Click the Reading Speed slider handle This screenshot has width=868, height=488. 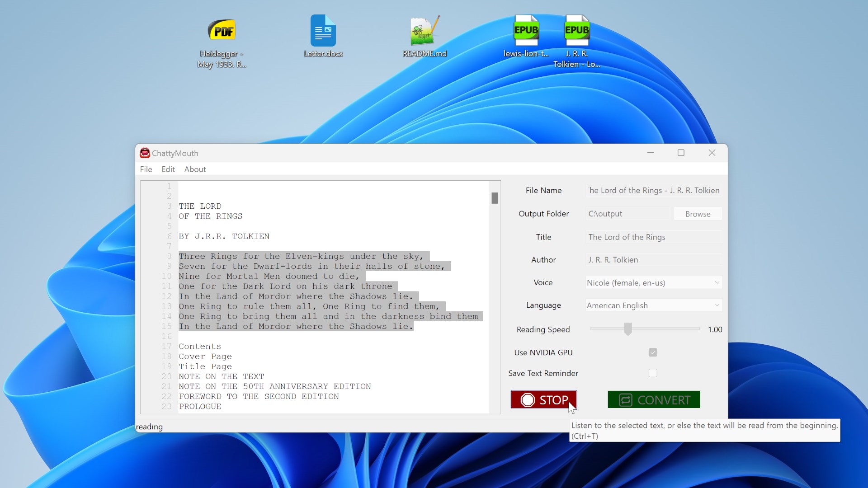(628, 328)
